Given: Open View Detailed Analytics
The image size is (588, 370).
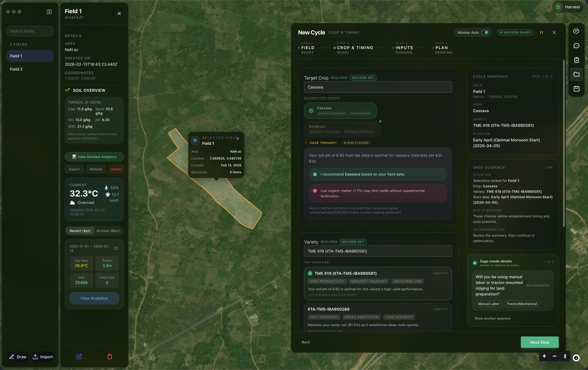Looking at the screenshot, I should (x=94, y=157).
